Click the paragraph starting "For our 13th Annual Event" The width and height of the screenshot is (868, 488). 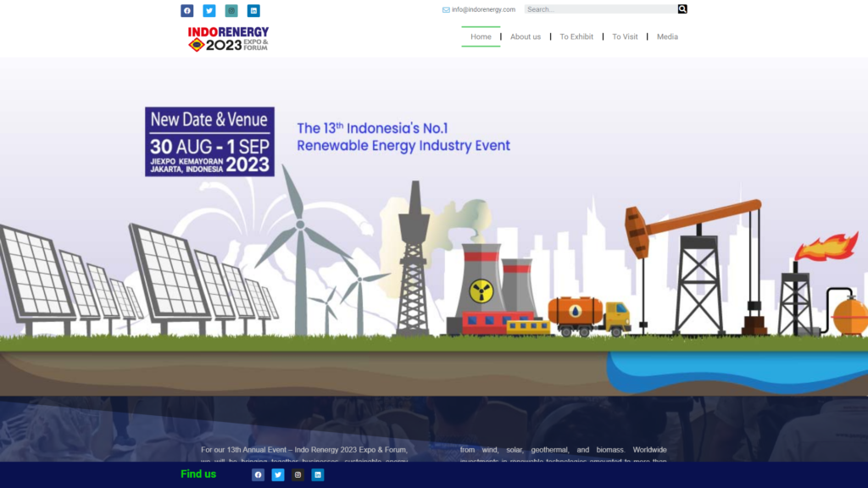[304, 454]
